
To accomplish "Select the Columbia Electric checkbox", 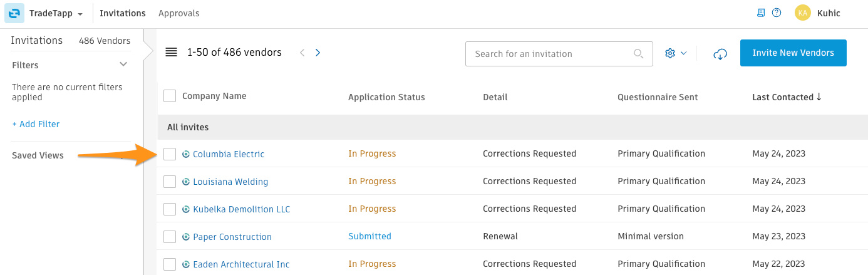I will click(170, 154).
